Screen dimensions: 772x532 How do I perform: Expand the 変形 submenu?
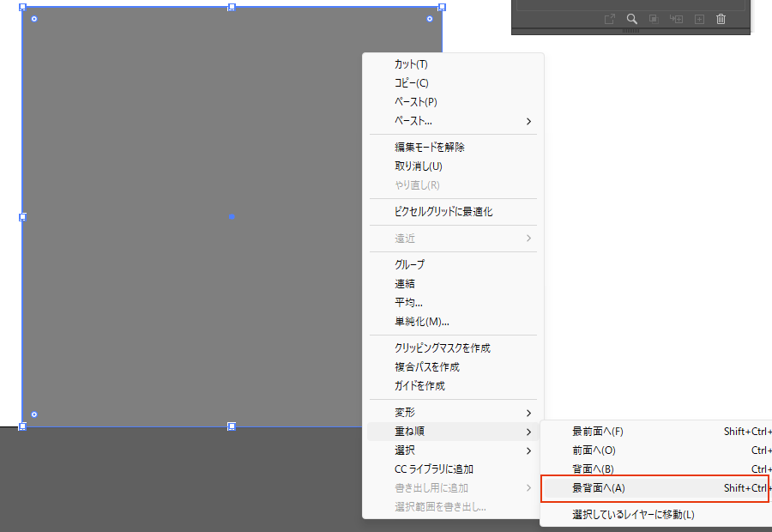[453, 412]
